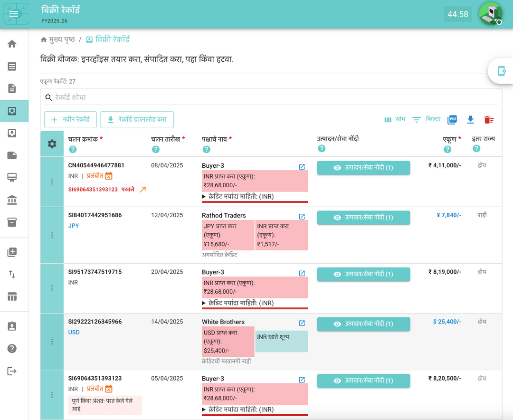Click रेकॉर्ड डाउनलोड करा button
This screenshot has height=420, width=513.
tap(137, 120)
